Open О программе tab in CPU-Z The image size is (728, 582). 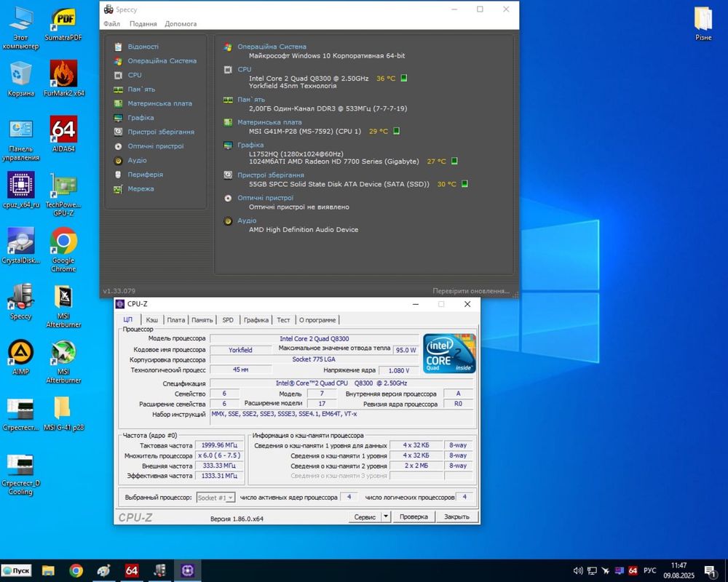pos(317,320)
